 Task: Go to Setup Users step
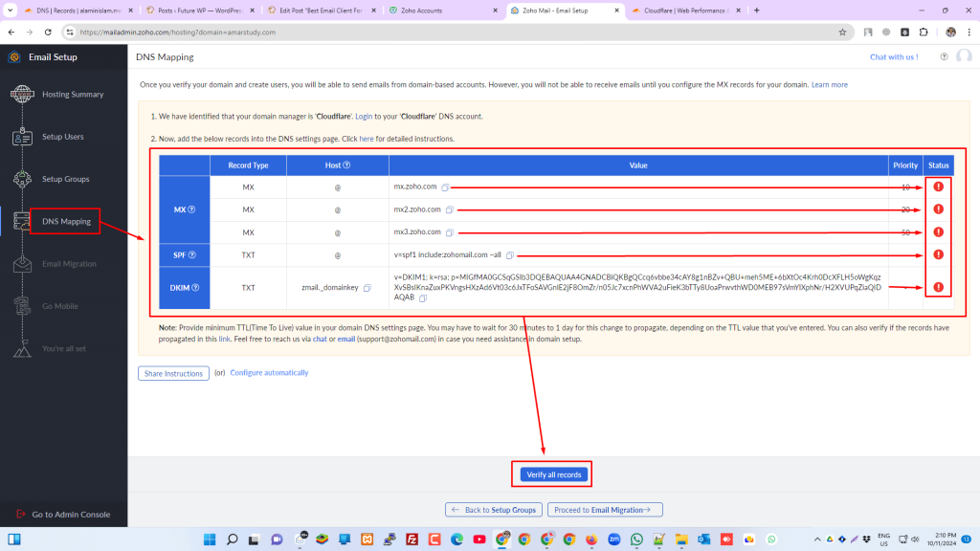pos(64,137)
